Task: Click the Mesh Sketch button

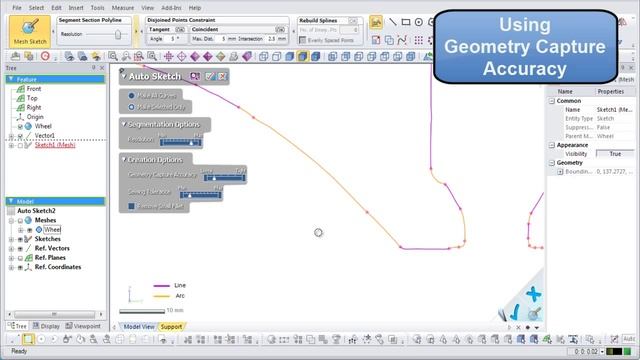Action: (x=30, y=31)
